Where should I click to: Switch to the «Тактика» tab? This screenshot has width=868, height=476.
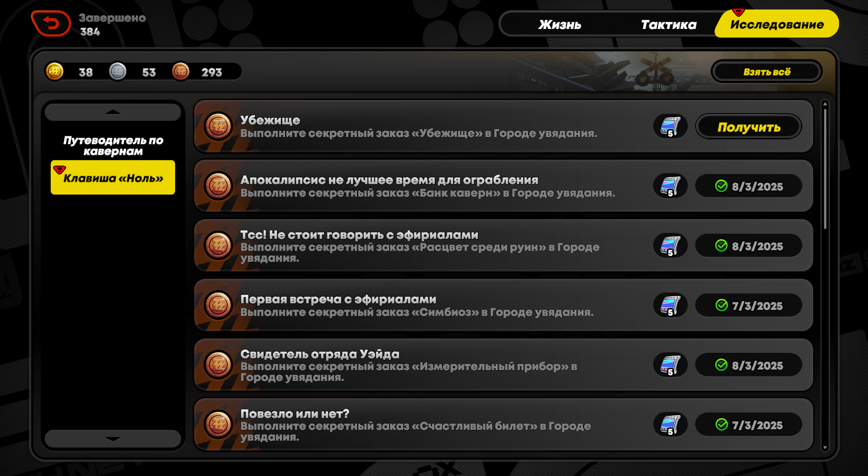tap(668, 24)
